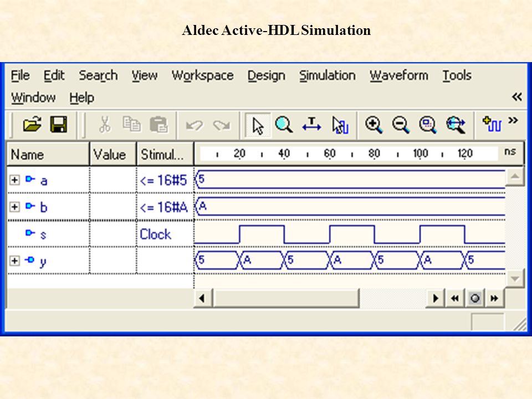Image resolution: width=532 pixels, height=399 pixels.
Task: Expand signal a in the waveform list
Action: click(14, 180)
